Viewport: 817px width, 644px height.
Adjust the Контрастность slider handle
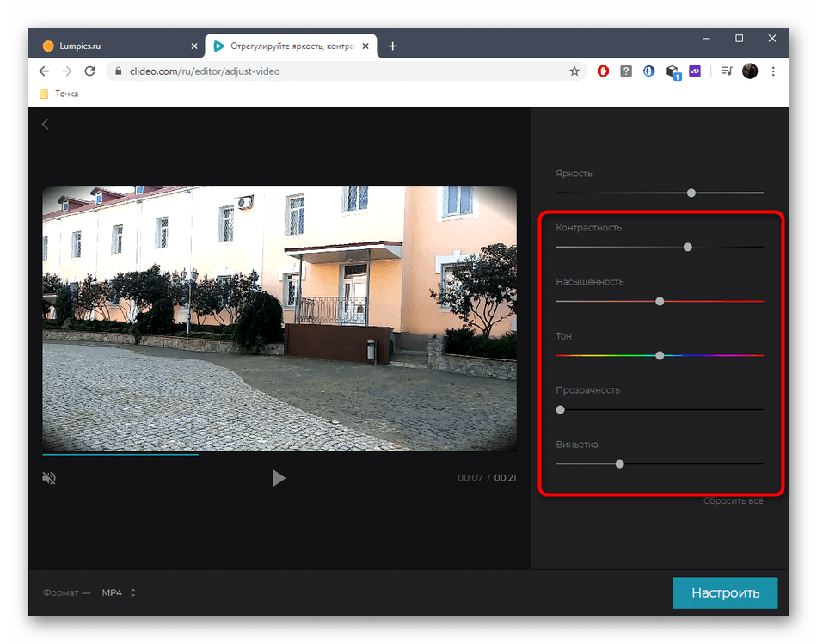pyautogui.click(x=688, y=247)
